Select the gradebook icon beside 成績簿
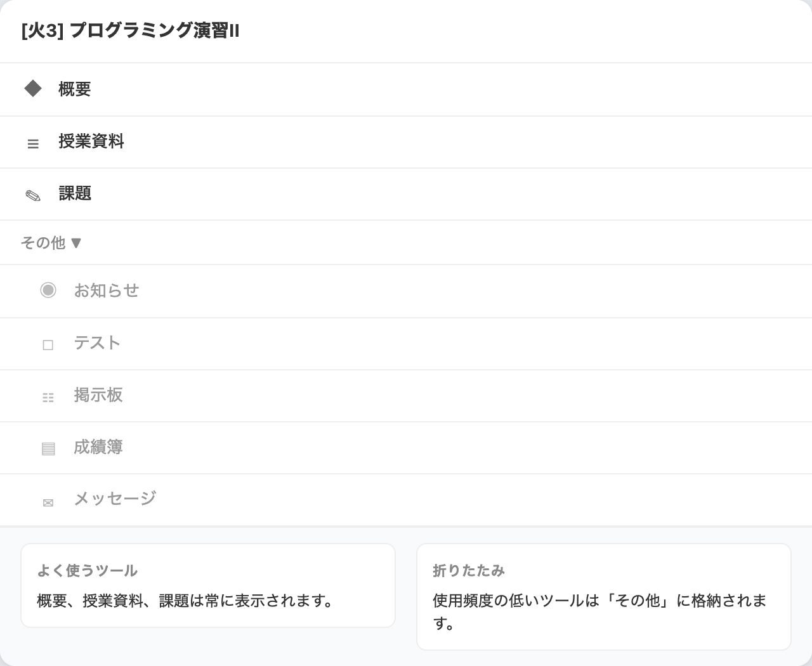Viewport: 812px width, 666px height. click(x=48, y=447)
